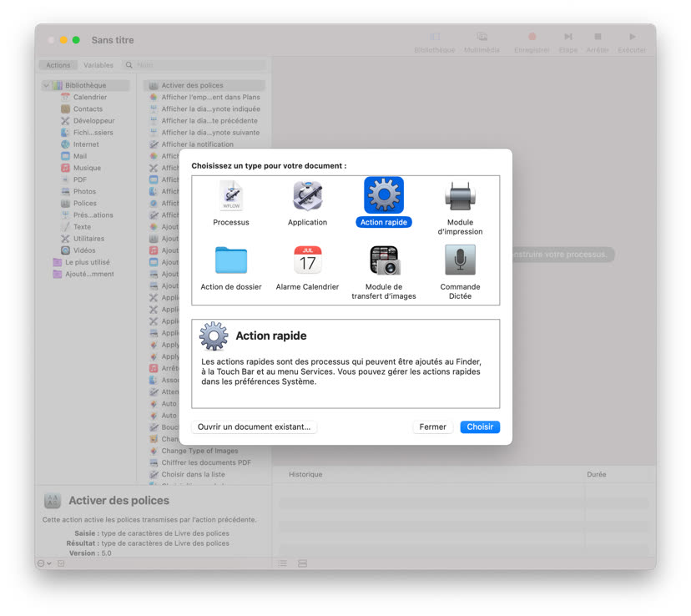This screenshot has height=616, width=691.
Task: Click the Enregistrer record toolbar icon
Action: (x=532, y=37)
